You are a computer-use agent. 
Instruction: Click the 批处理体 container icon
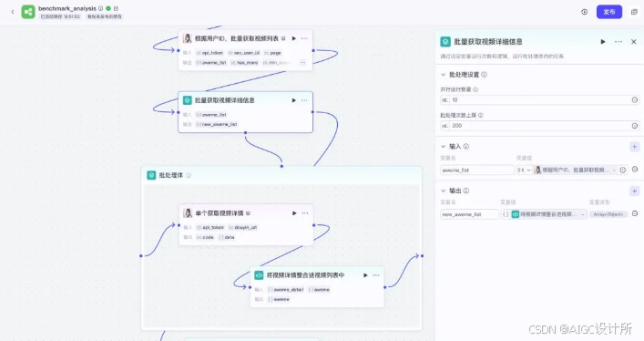click(151, 175)
